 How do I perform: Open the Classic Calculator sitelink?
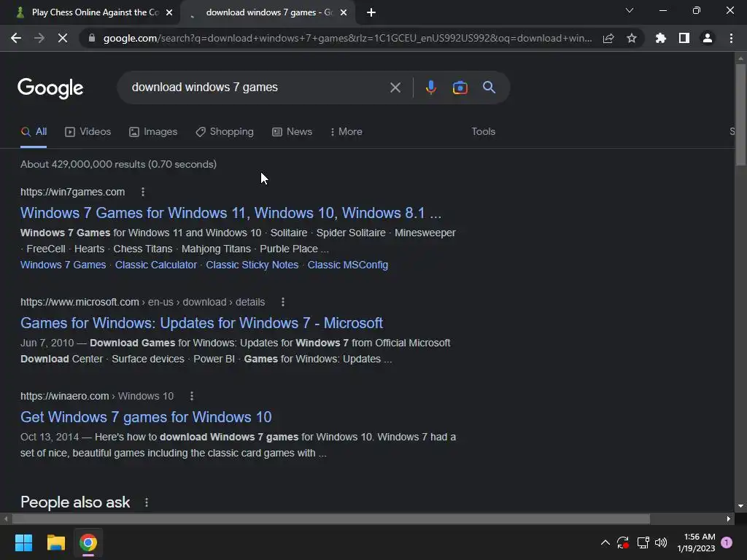[156, 265]
